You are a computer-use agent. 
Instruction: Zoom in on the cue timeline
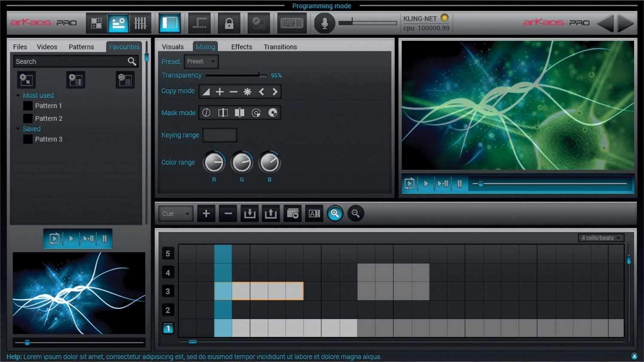(x=335, y=213)
